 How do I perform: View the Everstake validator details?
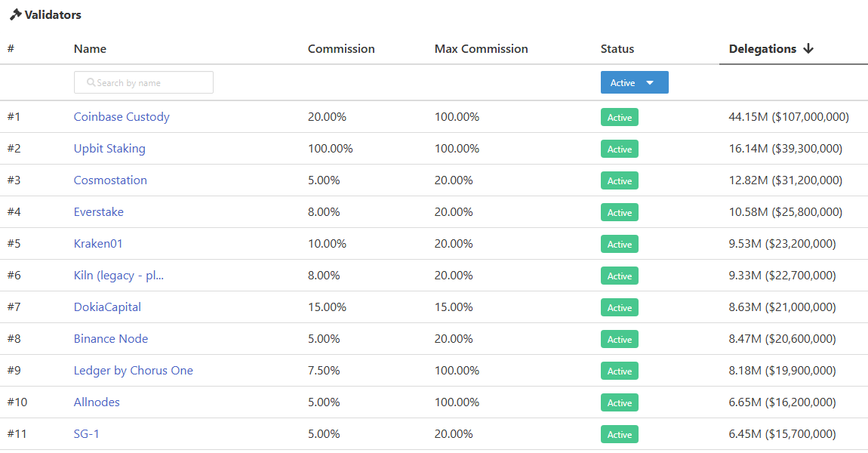98,212
